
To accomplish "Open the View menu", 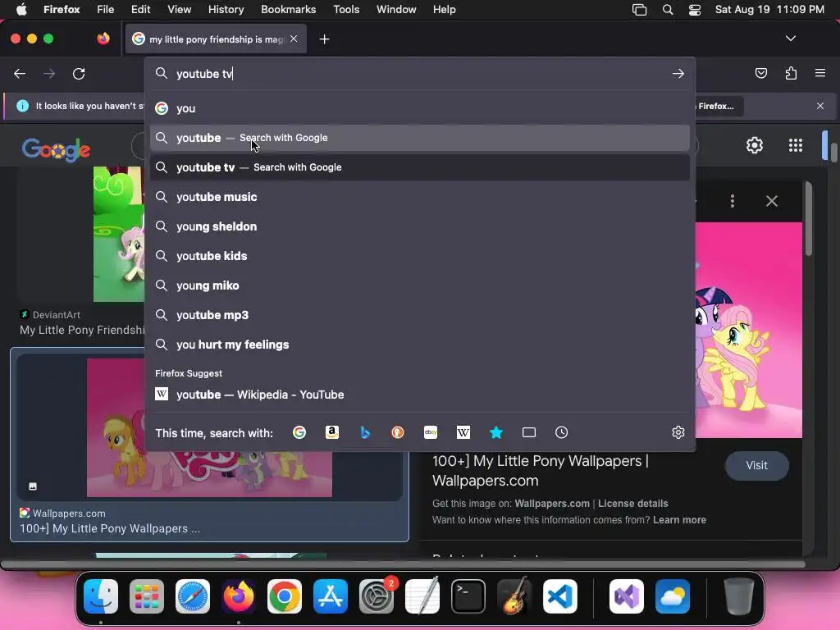I will click(x=179, y=10).
